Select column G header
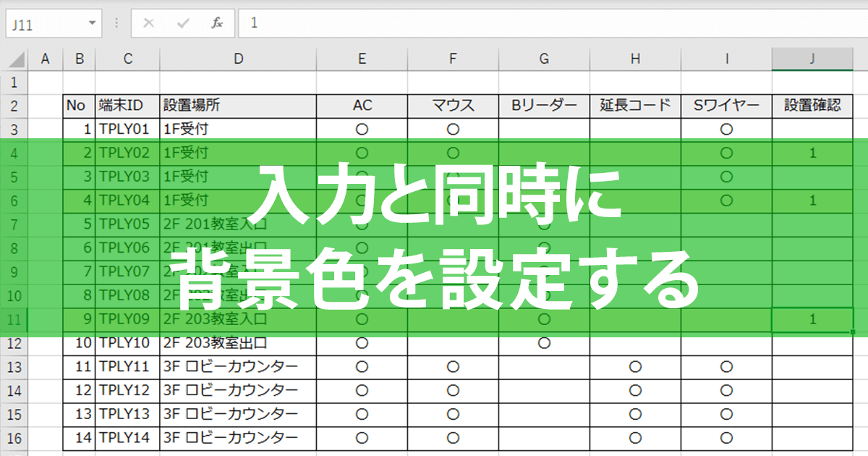Viewport: 868px width, 456px height. click(x=544, y=59)
